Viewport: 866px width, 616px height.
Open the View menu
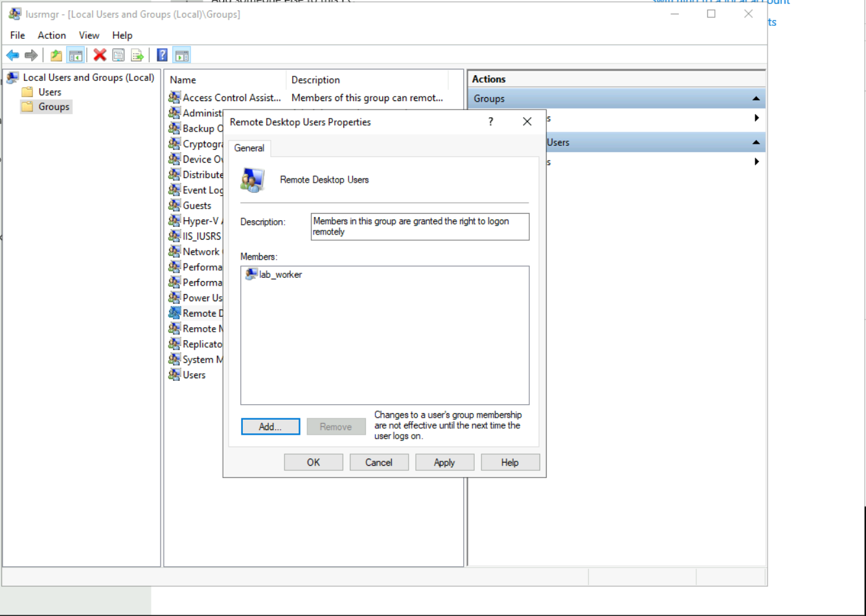pos(89,35)
